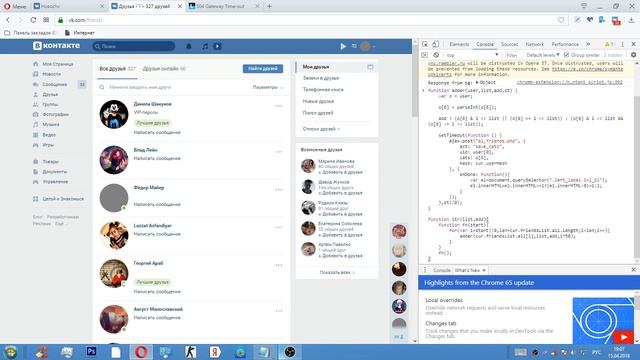Open Музыка in left menu
The image size is (640, 360).
pyautogui.click(x=51, y=124)
